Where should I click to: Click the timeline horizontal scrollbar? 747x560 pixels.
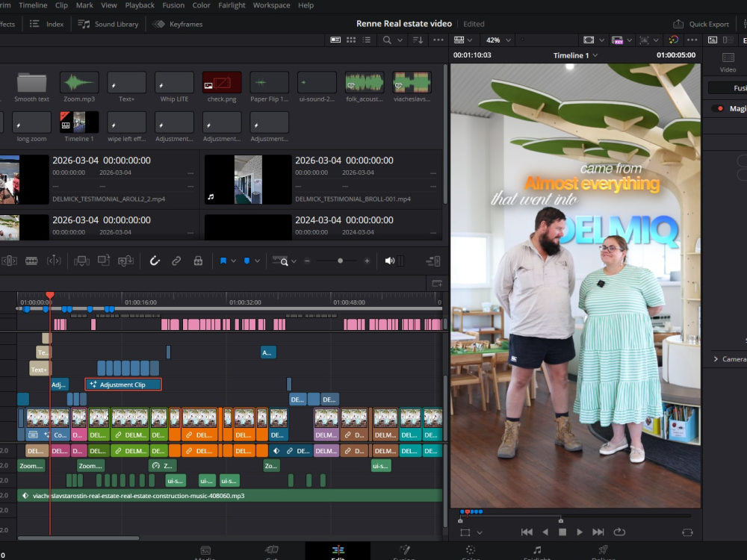[x=78, y=538]
